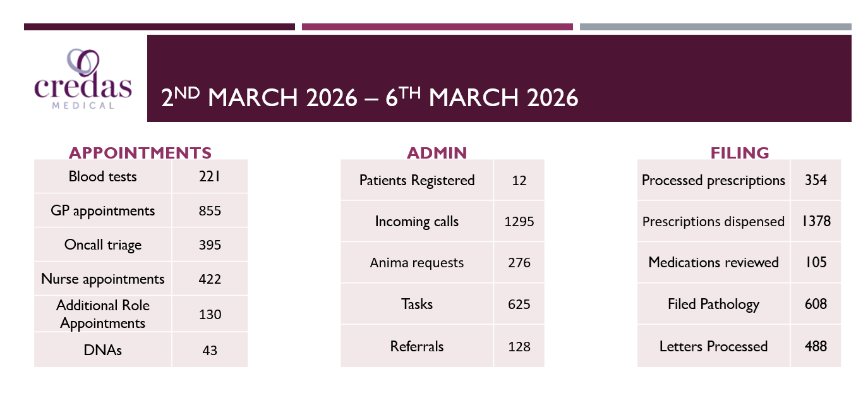Select the Letters Processed value 488
Viewport: 868px width, 393px height.
[816, 346]
